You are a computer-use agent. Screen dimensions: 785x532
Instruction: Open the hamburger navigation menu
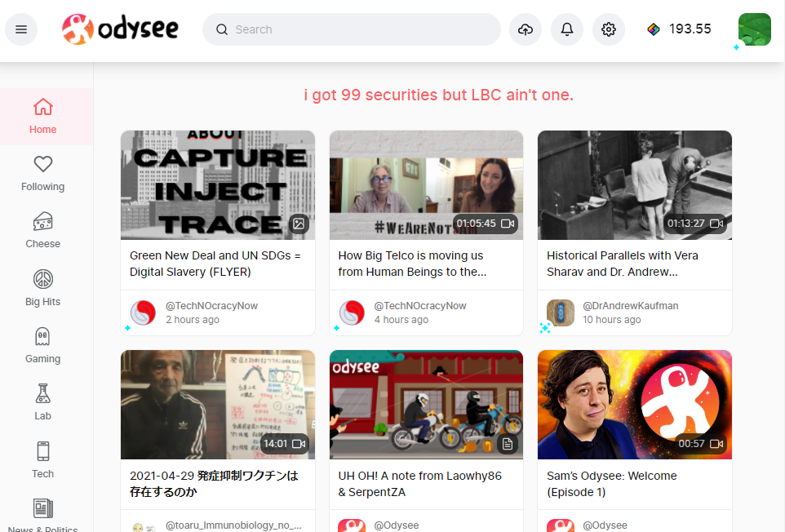(21, 29)
